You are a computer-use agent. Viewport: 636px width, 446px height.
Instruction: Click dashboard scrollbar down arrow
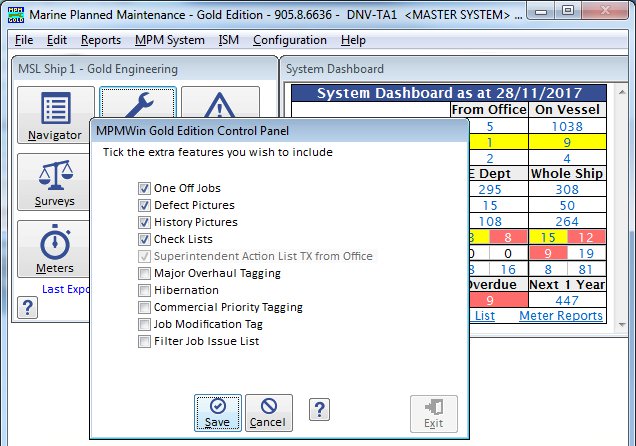tap(622, 325)
